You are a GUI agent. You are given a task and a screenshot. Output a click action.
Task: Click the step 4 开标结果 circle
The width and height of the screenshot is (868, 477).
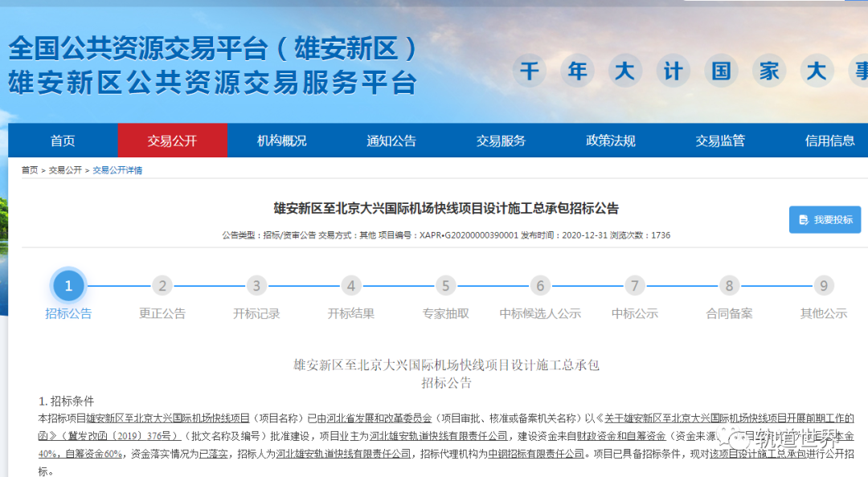(x=350, y=285)
